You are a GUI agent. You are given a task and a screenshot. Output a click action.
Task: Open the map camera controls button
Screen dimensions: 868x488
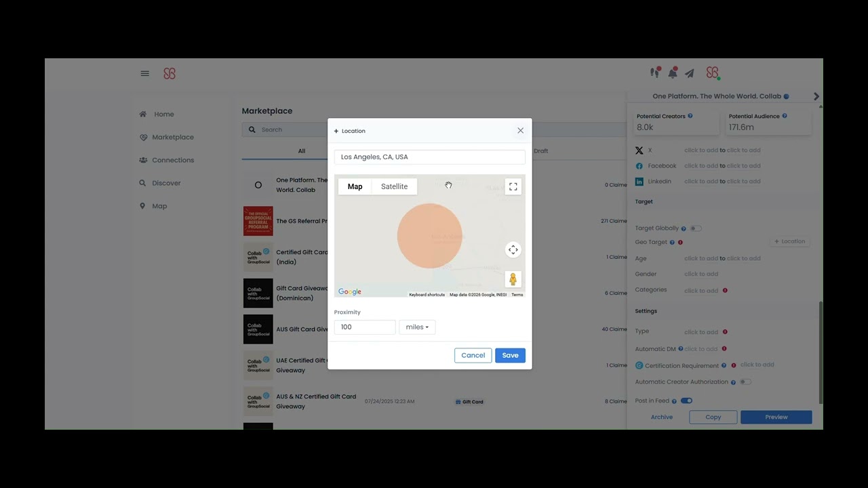click(513, 250)
